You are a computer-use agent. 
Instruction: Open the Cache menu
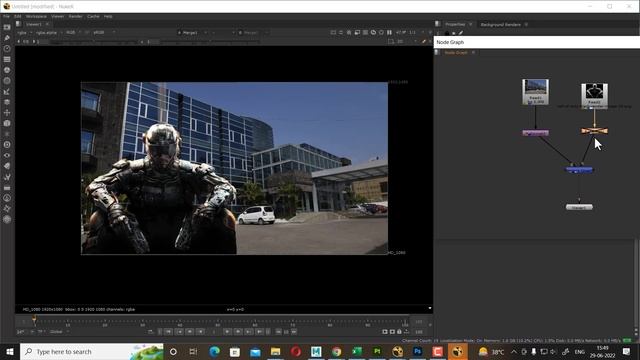point(93,16)
